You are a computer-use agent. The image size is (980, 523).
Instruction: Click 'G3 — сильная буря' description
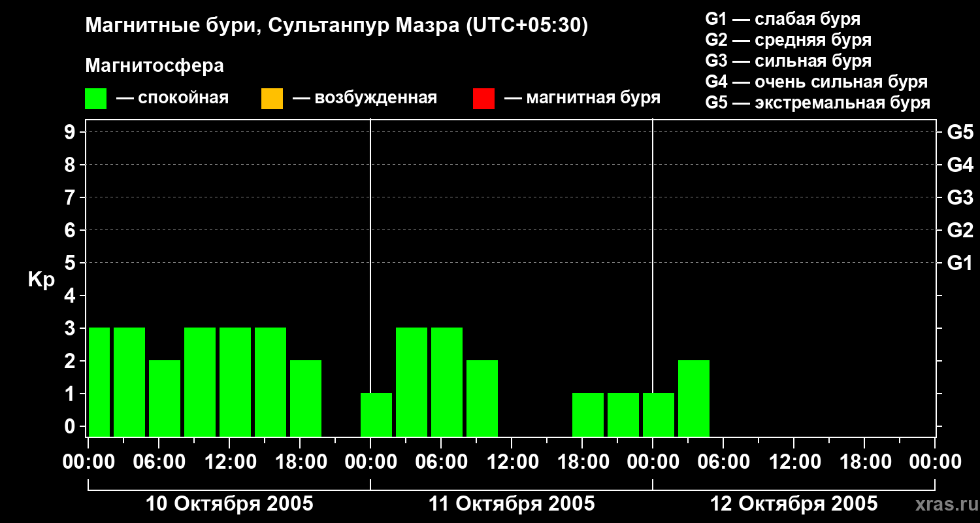pyautogui.click(x=789, y=61)
